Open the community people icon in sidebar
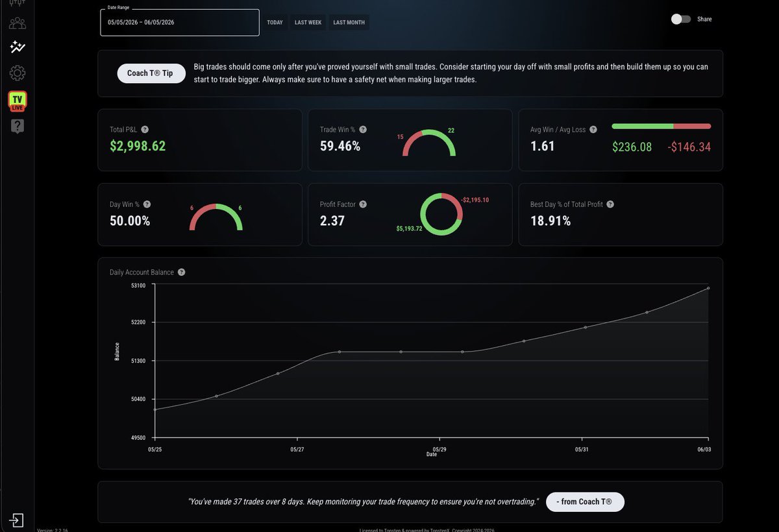Viewport: 779px width, 532px height. pyautogui.click(x=18, y=24)
